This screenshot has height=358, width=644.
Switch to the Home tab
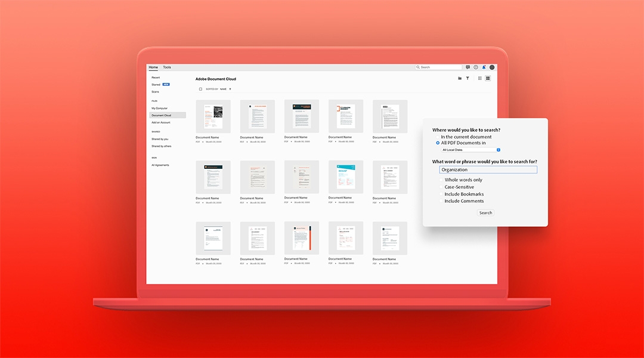(x=153, y=67)
